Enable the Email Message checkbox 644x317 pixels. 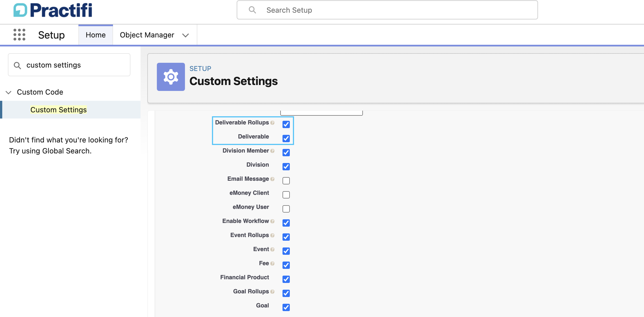[x=286, y=180]
